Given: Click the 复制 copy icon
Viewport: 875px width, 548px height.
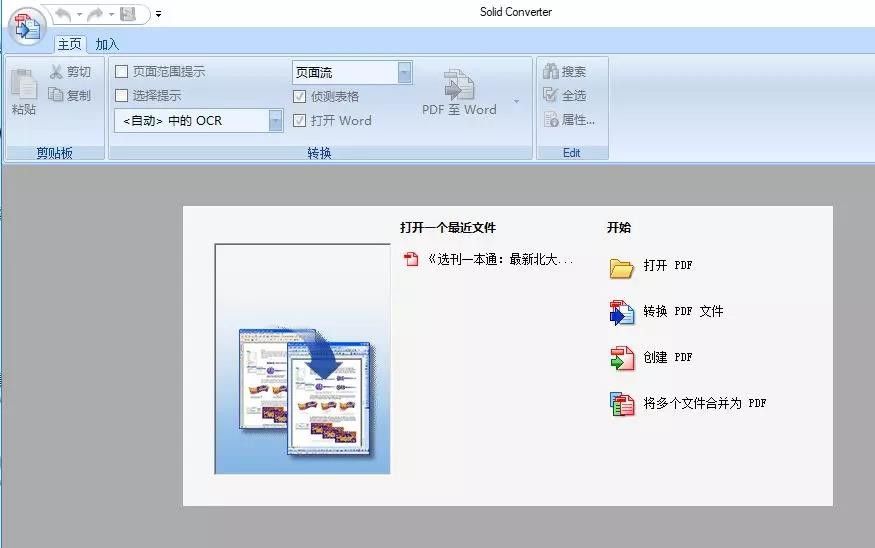Looking at the screenshot, I should coord(56,95).
